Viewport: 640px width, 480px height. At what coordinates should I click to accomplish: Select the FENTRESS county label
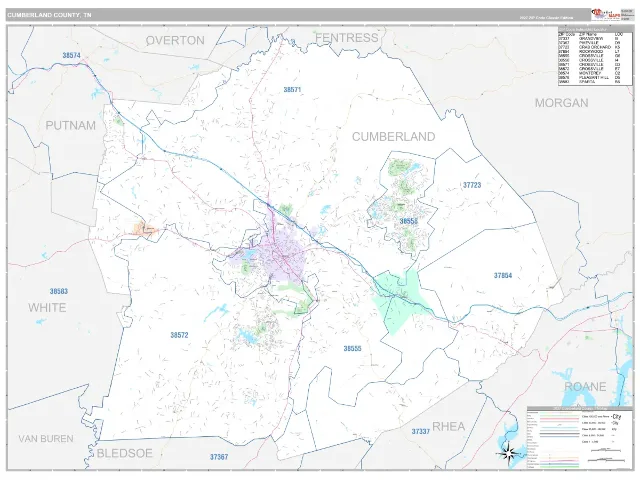click(x=347, y=38)
